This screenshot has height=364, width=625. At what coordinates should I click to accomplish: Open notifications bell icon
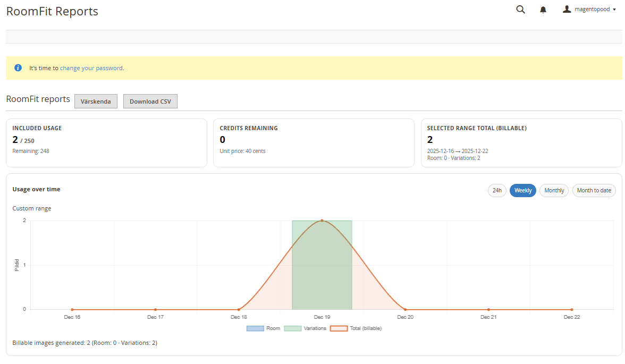click(543, 10)
